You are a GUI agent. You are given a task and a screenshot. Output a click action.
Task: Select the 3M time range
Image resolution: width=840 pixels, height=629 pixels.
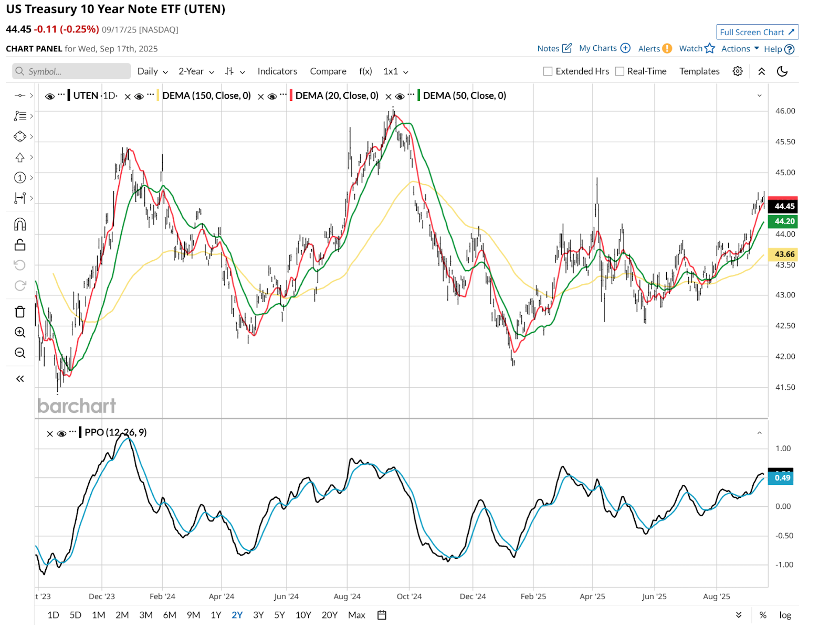[146, 615]
